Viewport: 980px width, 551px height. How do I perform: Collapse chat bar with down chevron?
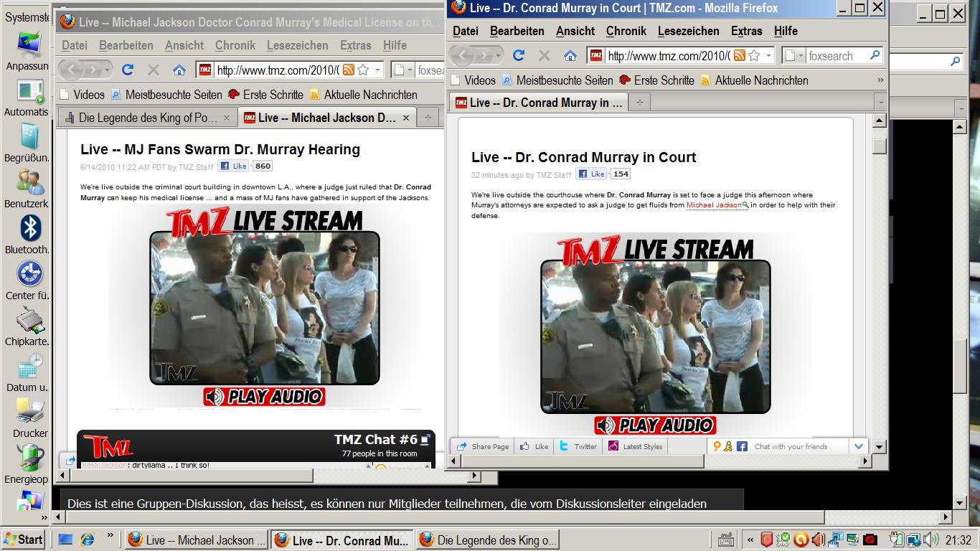858,446
